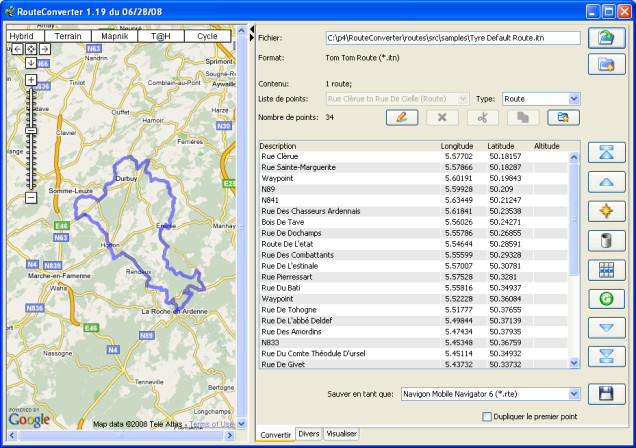The width and height of the screenshot is (636, 448).
Task: Open the Terms of Use link
Action: [x=212, y=424]
